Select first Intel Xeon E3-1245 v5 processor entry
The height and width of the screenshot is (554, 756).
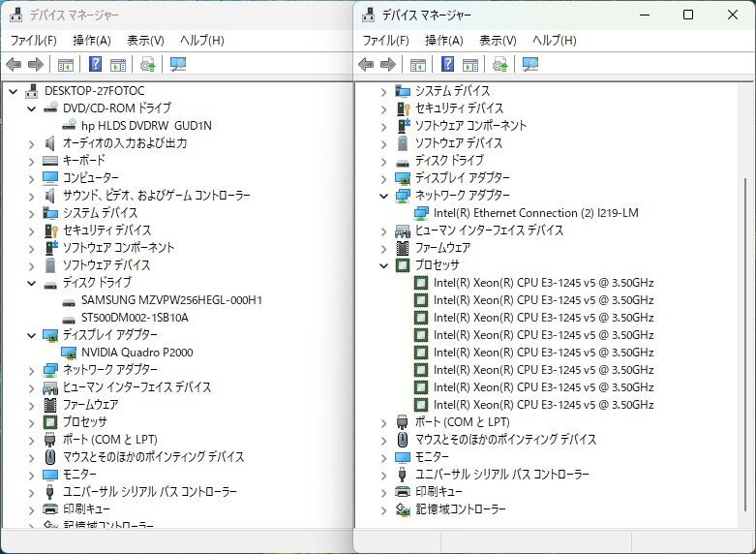pyautogui.click(x=544, y=283)
